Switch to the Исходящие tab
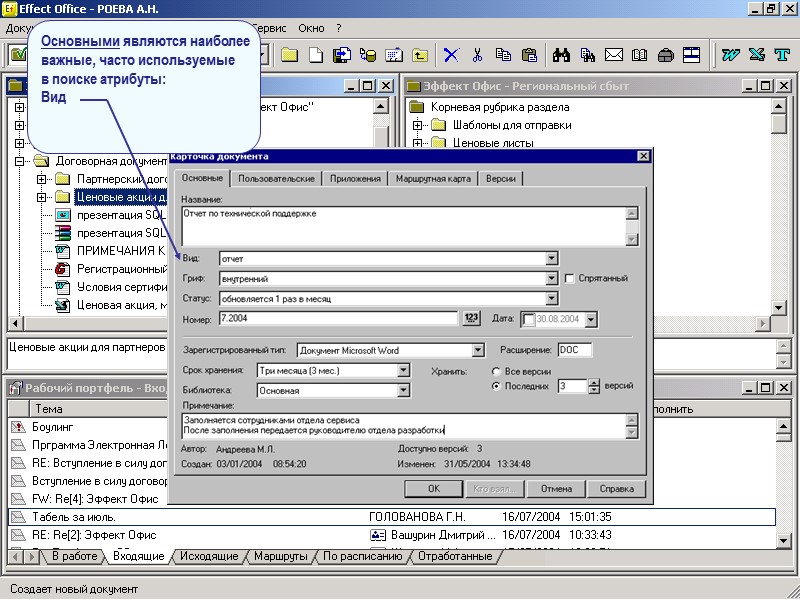This screenshot has width=800, height=600. point(209,556)
